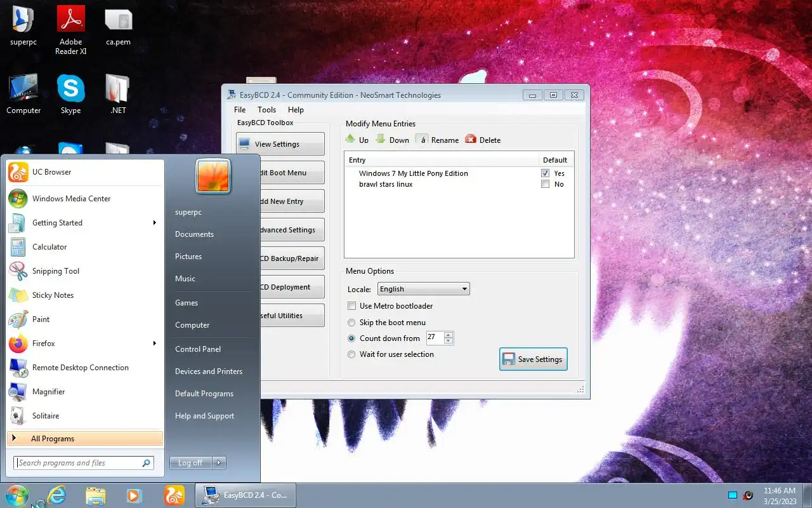Open Getting Started entry in Start menu
Image resolution: width=812 pixels, height=508 pixels.
coord(84,223)
